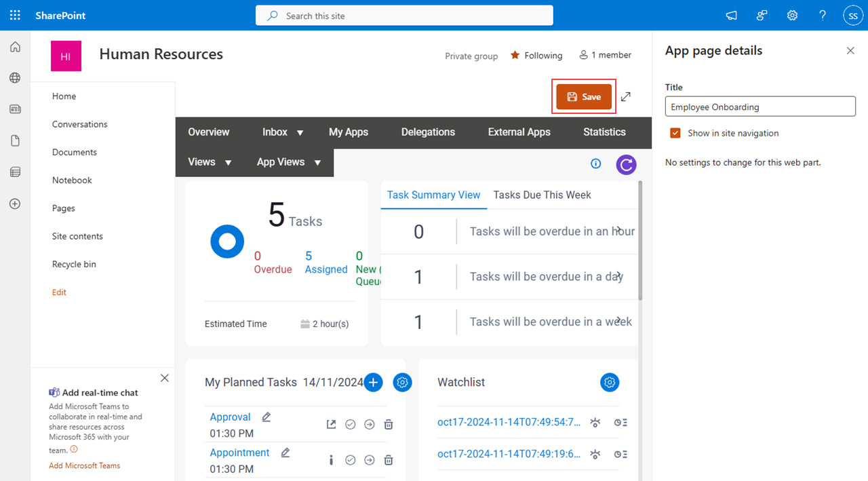
Task: Open the Delegations menu item
Action: tap(428, 132)
